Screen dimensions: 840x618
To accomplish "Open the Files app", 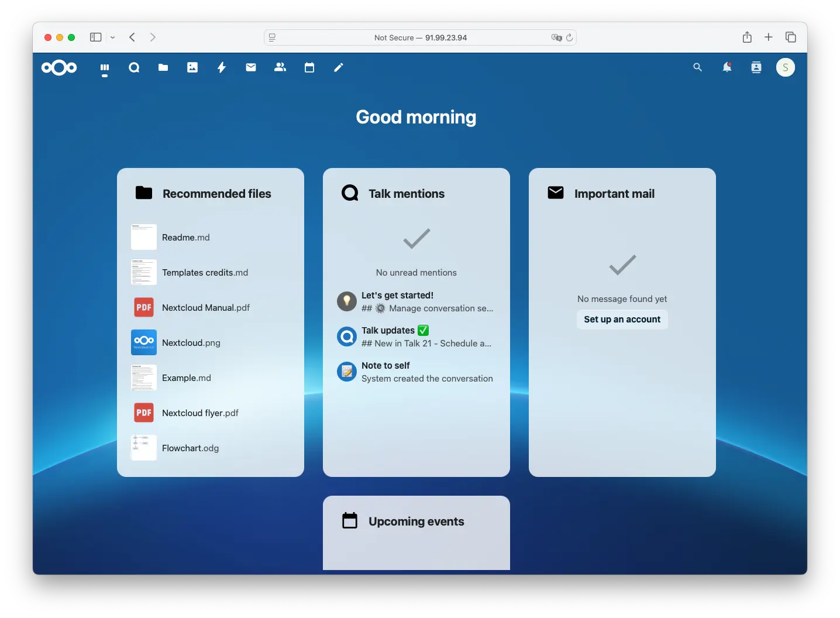I will (163, 67).
